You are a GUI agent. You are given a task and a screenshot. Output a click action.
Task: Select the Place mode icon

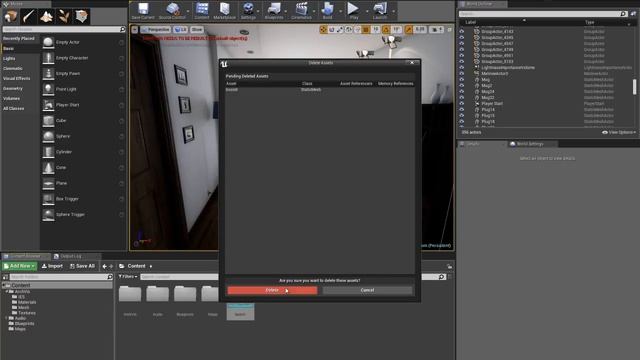point(11,16)
